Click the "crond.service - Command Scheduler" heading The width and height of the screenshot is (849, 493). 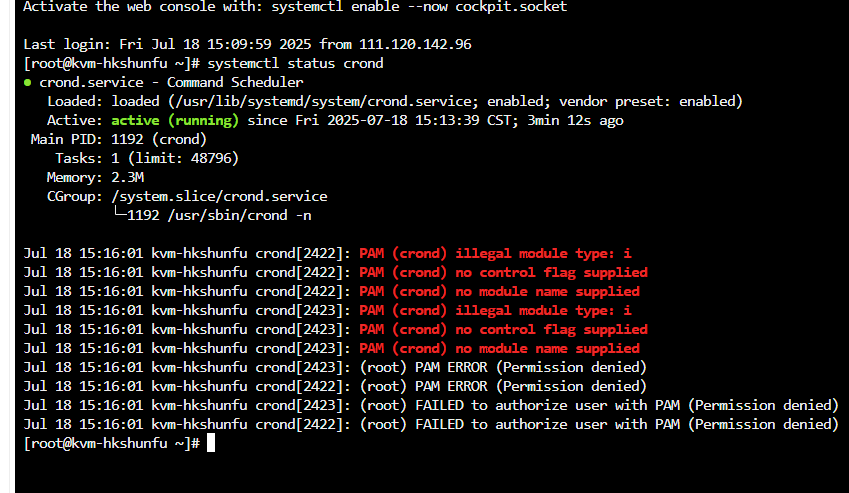click(171, 82)
